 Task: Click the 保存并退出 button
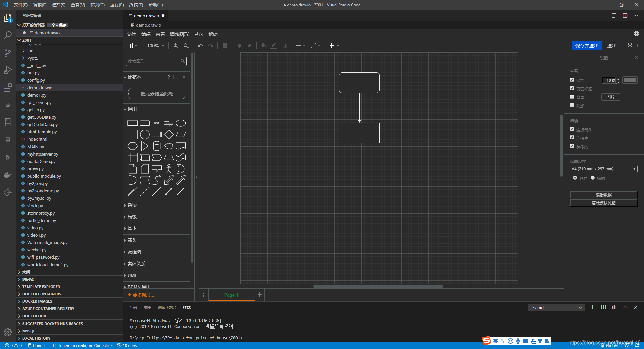[587, 46]
